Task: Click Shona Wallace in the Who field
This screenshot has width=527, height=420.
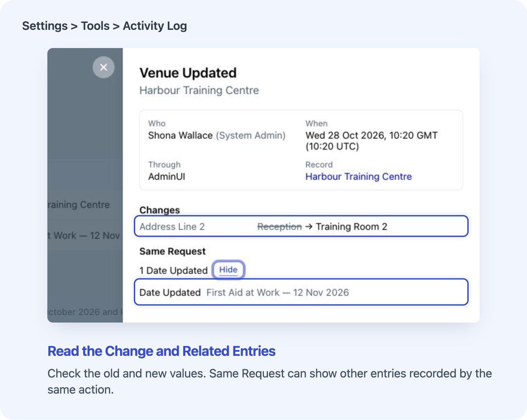Action: [180, 136]
